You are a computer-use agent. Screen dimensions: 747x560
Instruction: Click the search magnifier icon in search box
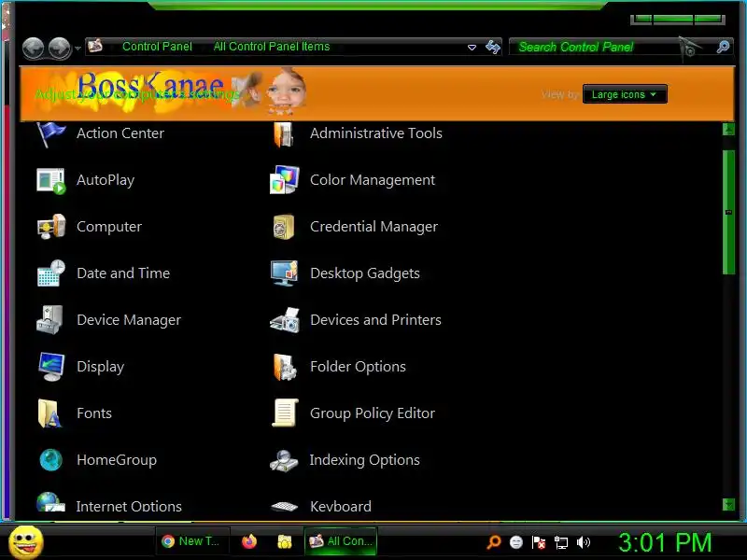[x=723, y=47]
